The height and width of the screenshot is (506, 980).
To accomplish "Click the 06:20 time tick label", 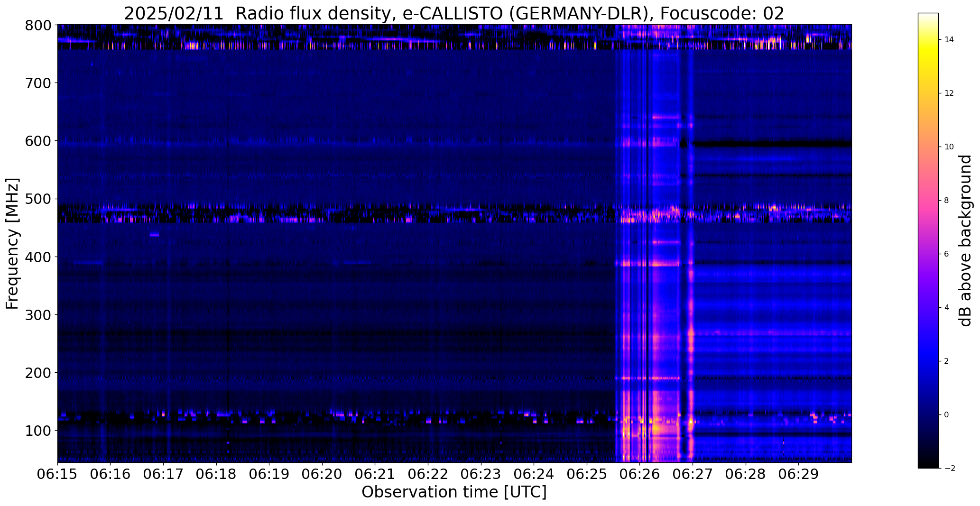I will click(322, 474).
